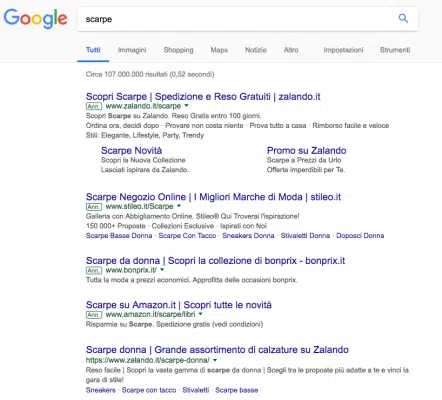Open the Promo su Zalando sitelink

point(306,150)
